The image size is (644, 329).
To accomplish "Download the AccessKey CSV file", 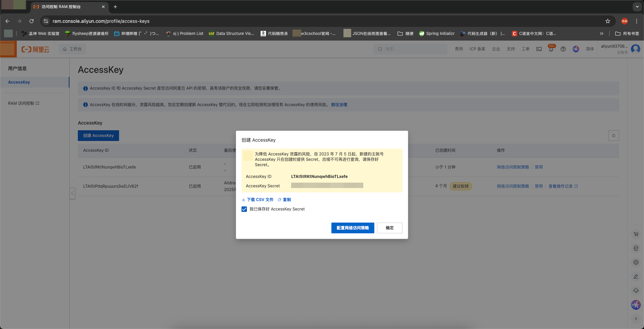I will [258, 200].
